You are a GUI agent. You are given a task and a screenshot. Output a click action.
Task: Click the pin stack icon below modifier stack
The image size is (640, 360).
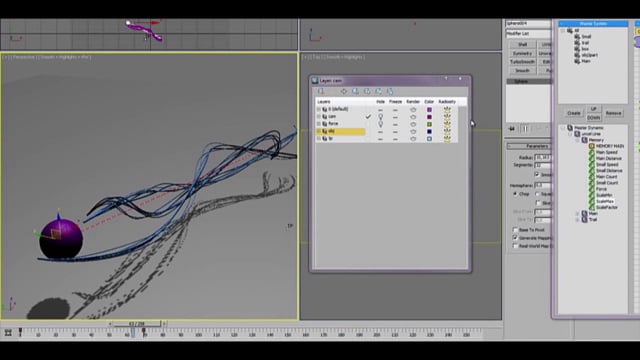[x=512, y=129]
